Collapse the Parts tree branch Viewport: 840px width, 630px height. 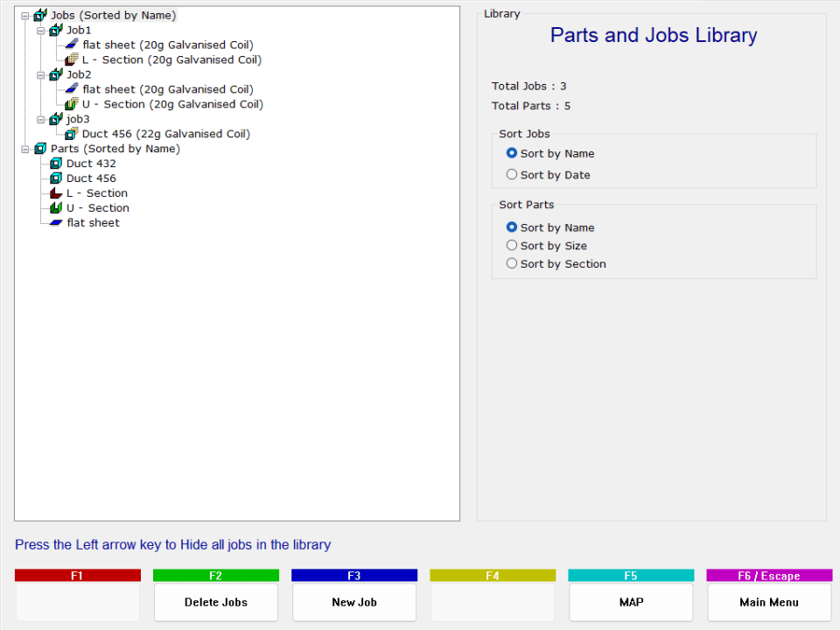(x=25, y=149)
